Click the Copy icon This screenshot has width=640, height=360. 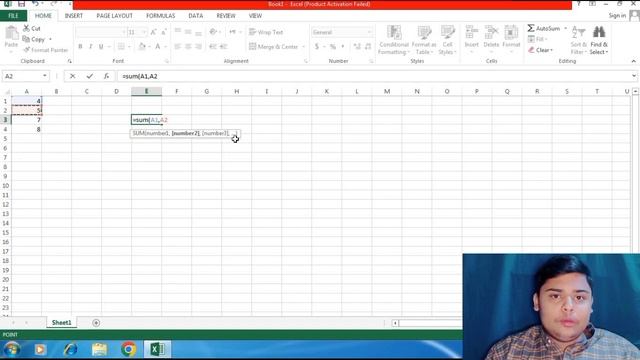point(26,39)
